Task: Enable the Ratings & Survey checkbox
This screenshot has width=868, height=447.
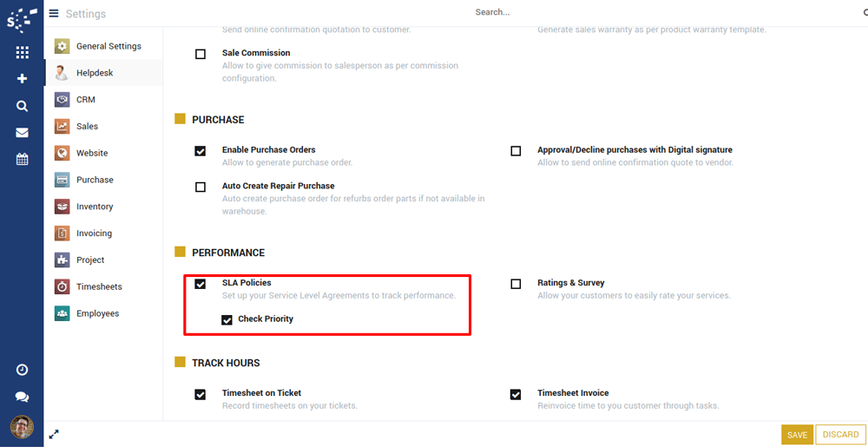Action: tap(516, 284)
